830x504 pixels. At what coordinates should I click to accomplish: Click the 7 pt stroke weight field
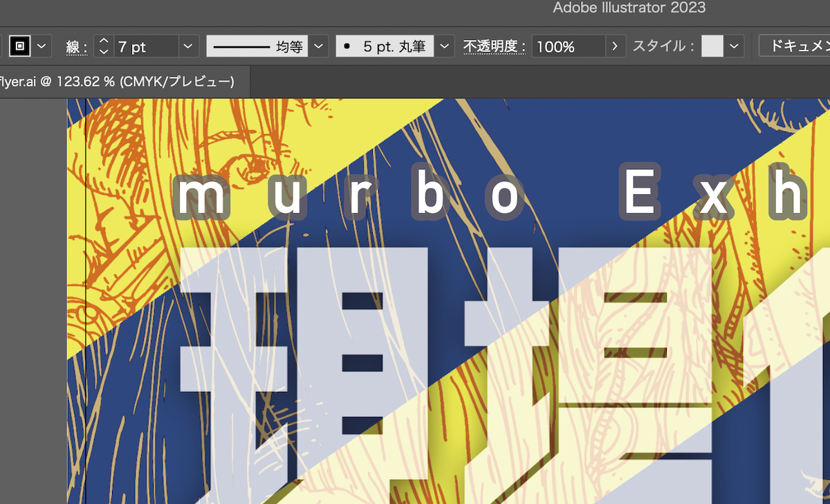145,46
